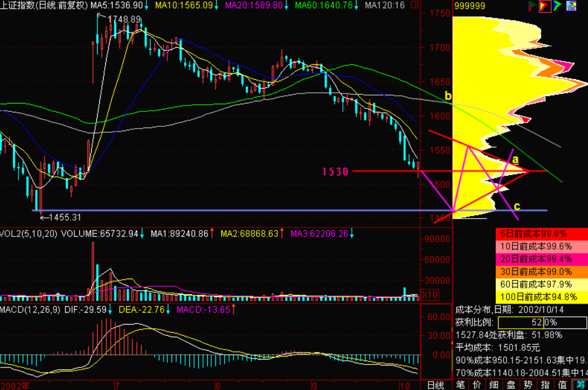Open the chip settings panel icon
588x390 pixels.
[571, 6]
